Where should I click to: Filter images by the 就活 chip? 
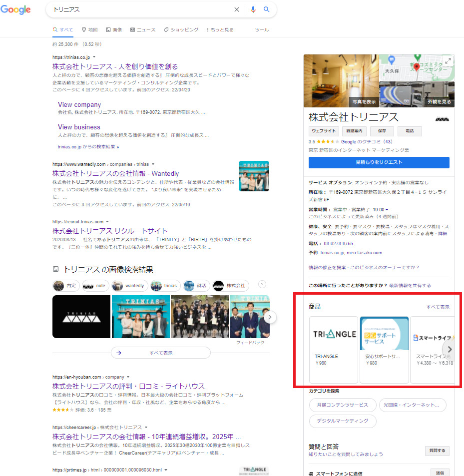(x=196, y=286)
